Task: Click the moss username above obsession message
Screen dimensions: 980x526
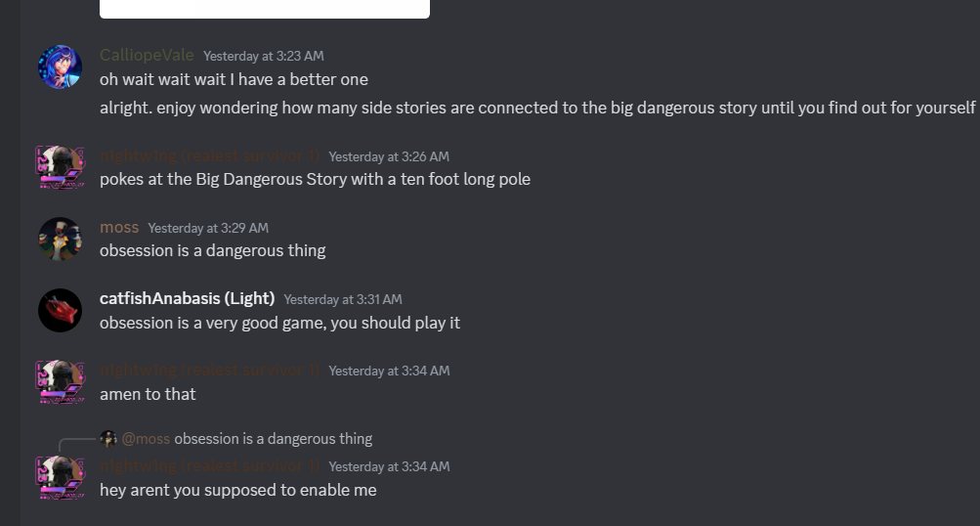Action: pos(119,228)
